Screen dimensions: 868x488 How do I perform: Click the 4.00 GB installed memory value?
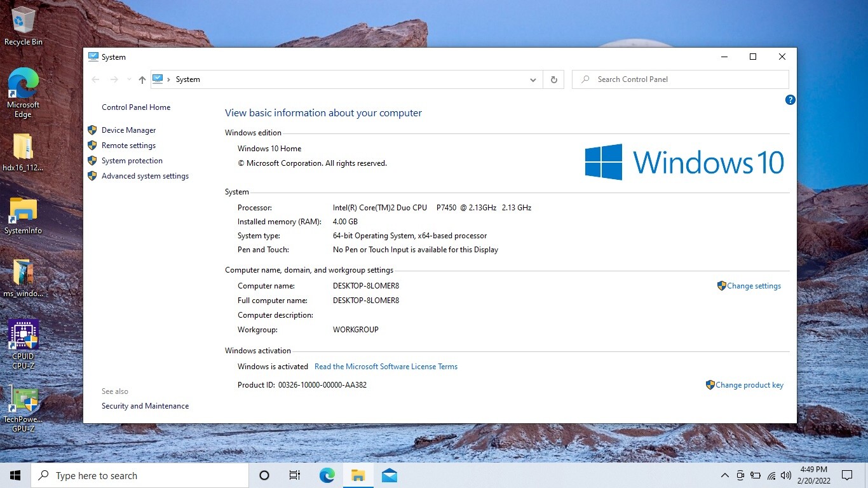(345, 222)
